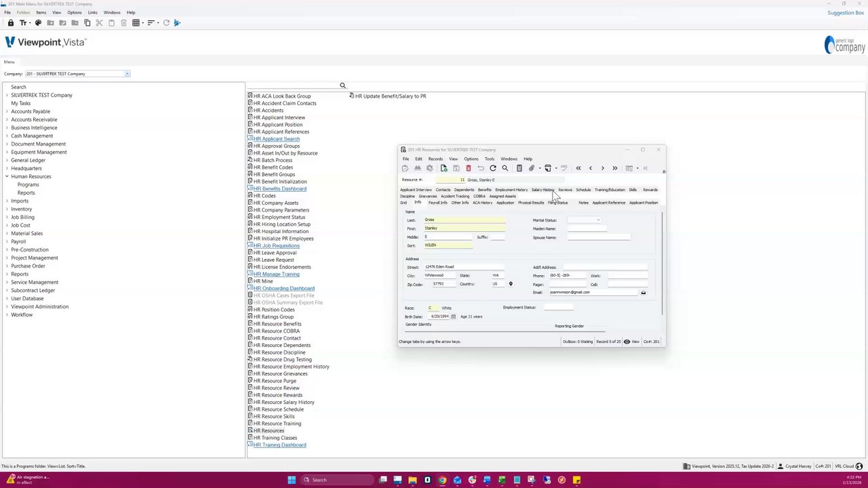Click new record icon in HR Resources window
868x488 pixels.
click(x=443, y=168)
